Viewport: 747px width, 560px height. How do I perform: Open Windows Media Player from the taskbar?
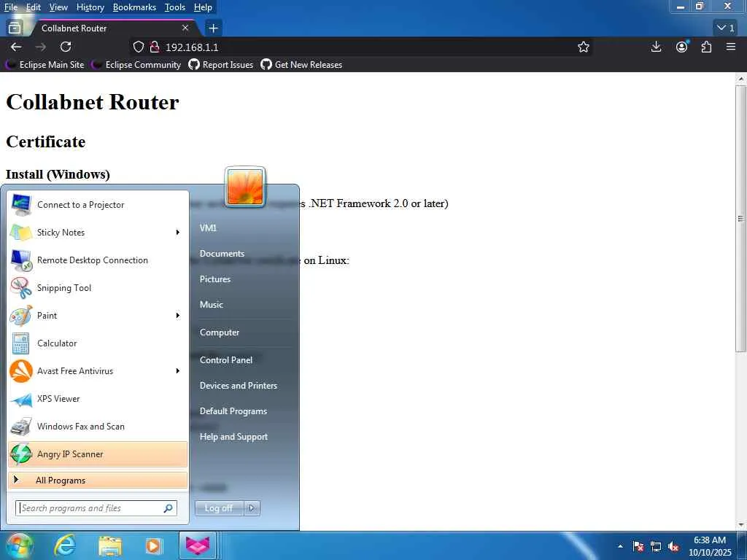coord(153,546)
